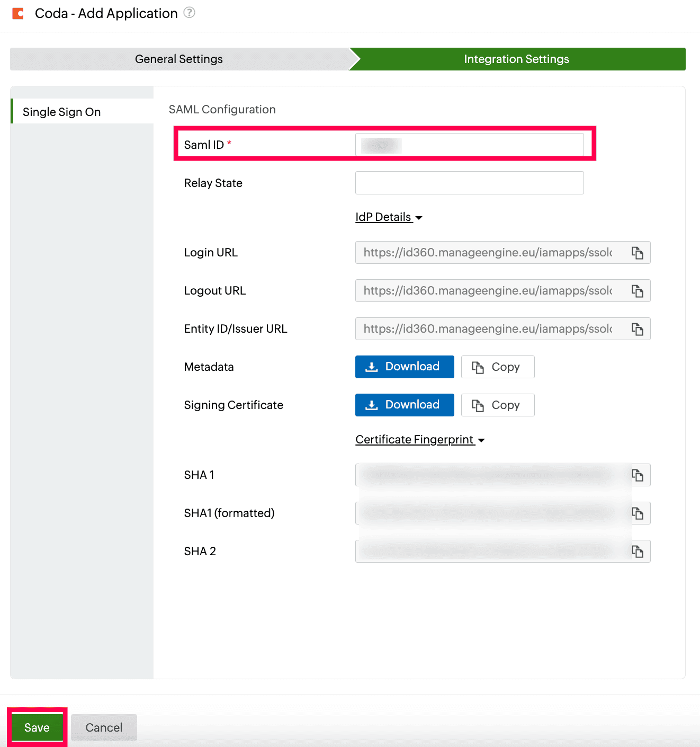Click the 'Login URL' label
The image size is (700, 747).
(211, 252)
